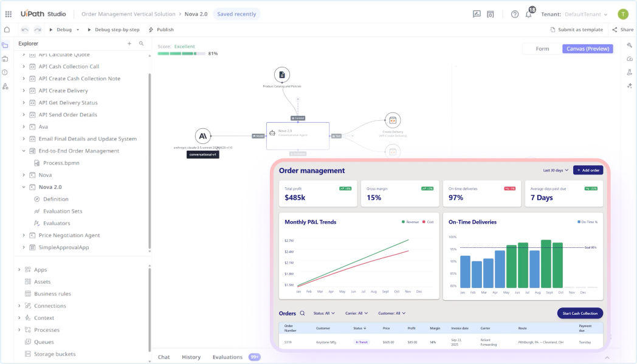Click Debug step-by-step

113,30
